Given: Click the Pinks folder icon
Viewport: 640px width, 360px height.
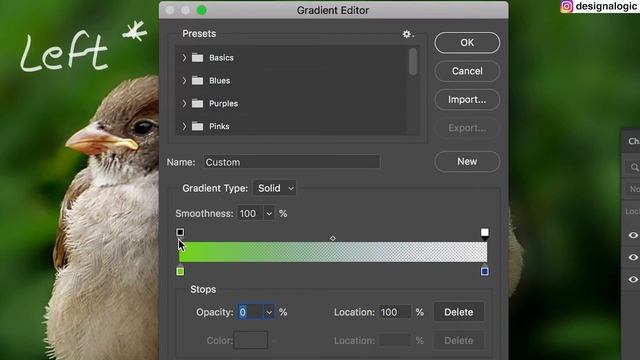Looking at the screenshot, I should coord(198,126).
